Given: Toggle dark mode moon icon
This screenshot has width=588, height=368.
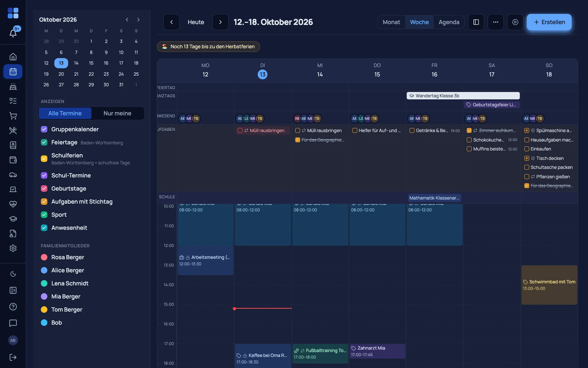Looking at the screenshot, I should point(13,274).
